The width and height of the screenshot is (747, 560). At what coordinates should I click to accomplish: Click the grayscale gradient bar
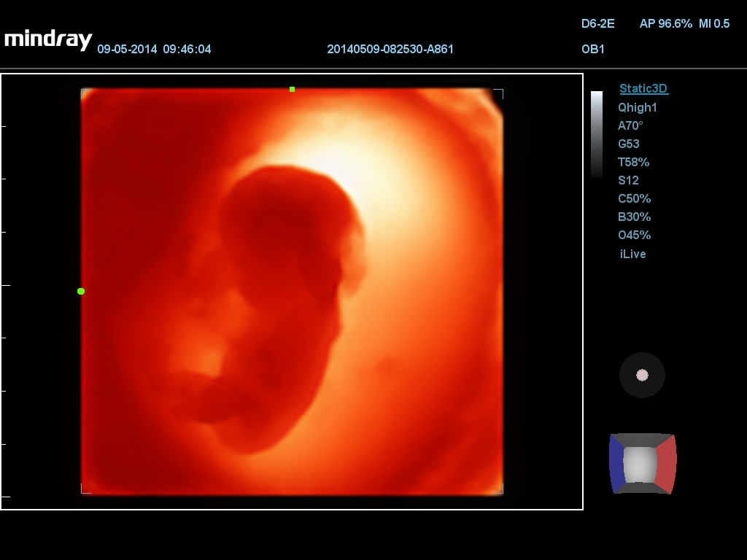tap(597, 134)
